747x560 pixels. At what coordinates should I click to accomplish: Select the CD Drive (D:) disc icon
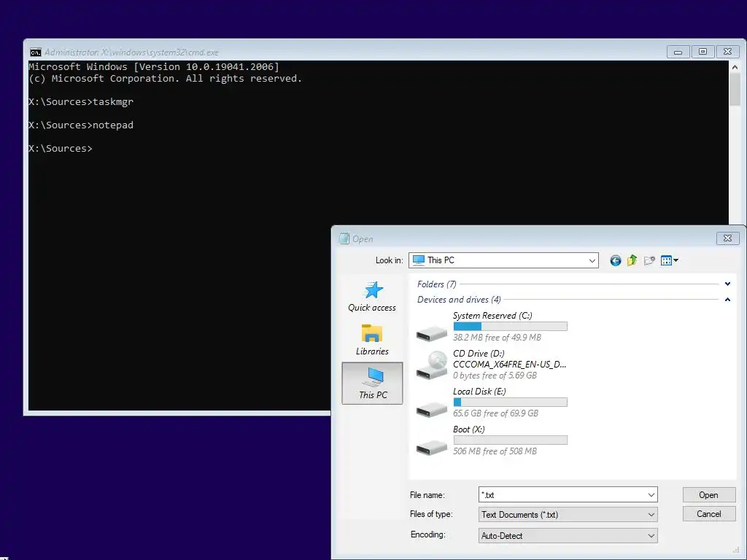pos(432,365)
